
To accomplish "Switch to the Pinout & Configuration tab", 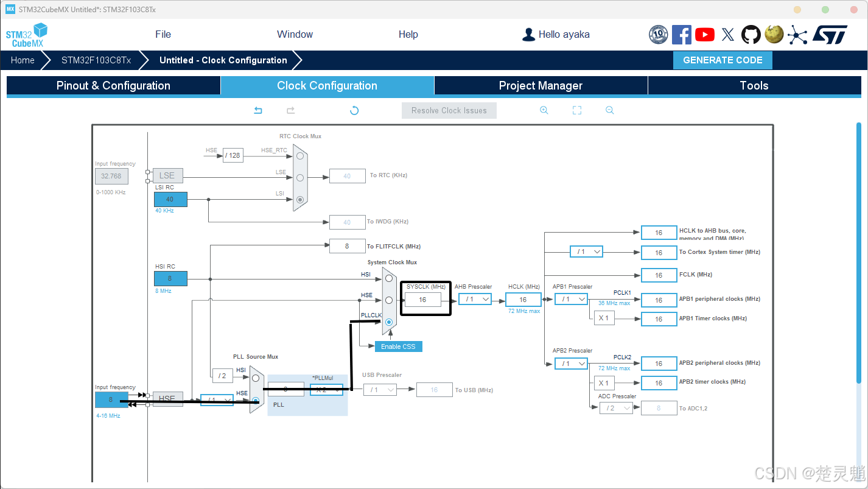I will pos(113,86).
